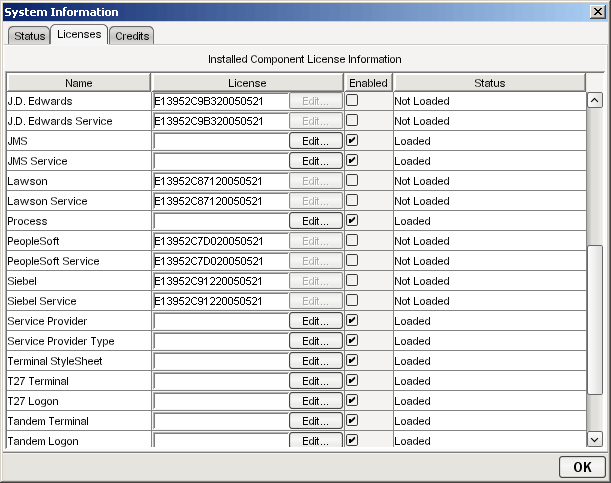Uncheck Enabled checkbox for Tandem Terminal
This screenshot has height=483, width=611.
[352, 420]
